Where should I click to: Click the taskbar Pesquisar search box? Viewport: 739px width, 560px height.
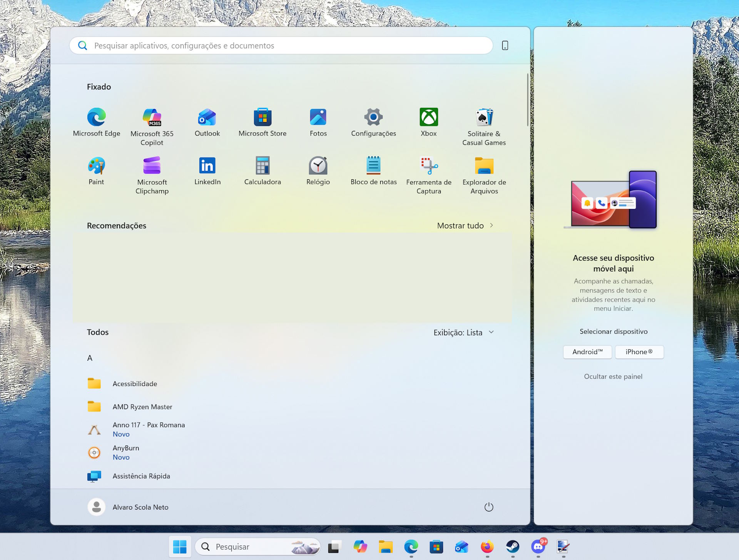pyautogui.click(x=257, y=547)
